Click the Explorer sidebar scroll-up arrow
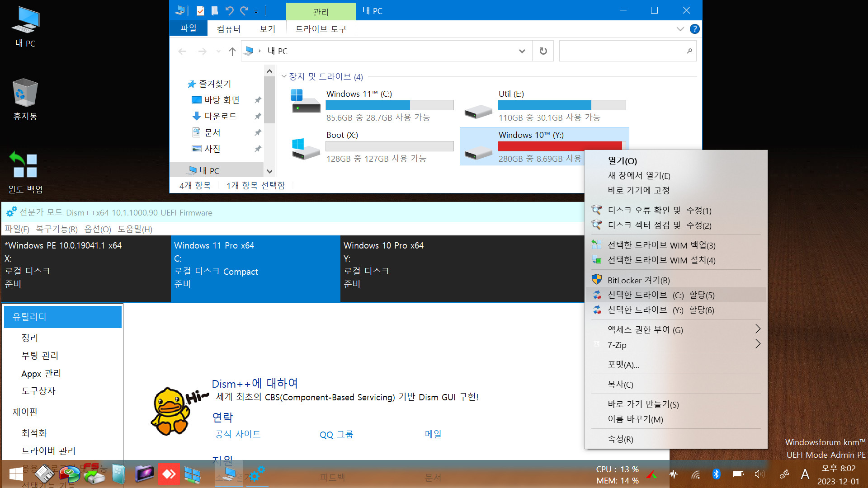 tap(269, 71)
